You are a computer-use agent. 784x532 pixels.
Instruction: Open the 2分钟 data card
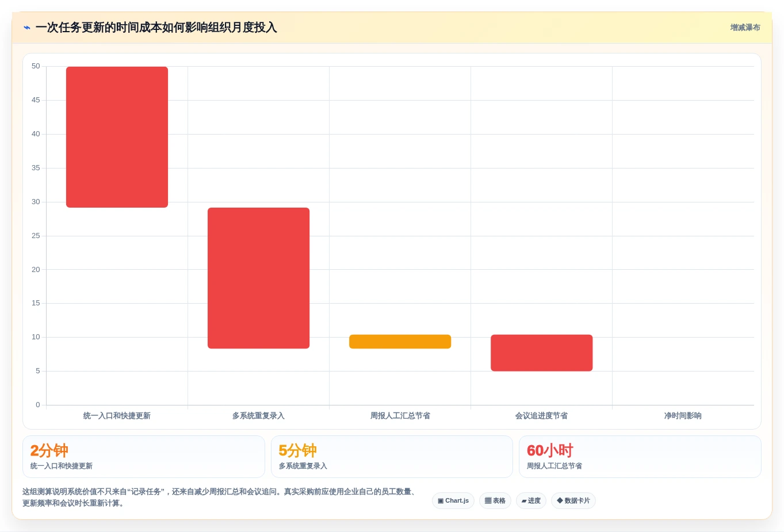[x=144, y=457]
